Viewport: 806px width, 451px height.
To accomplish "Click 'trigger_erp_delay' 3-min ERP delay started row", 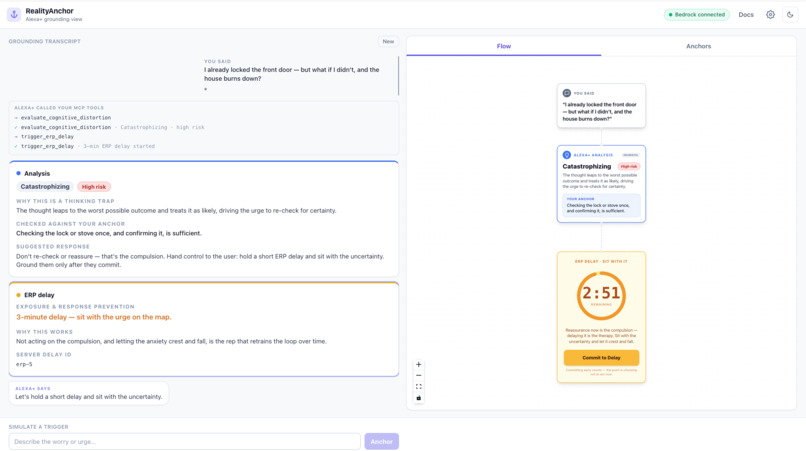I will click(85, 146).
